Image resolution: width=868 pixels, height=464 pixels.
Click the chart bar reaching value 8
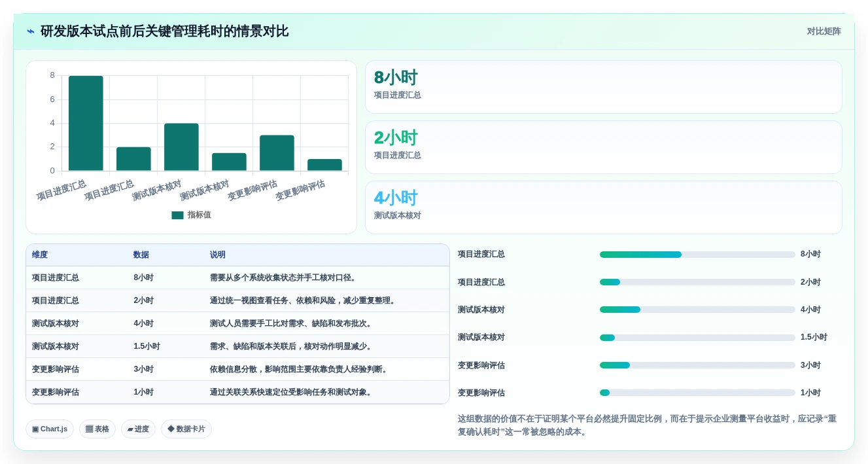click(x=86, y=123)
